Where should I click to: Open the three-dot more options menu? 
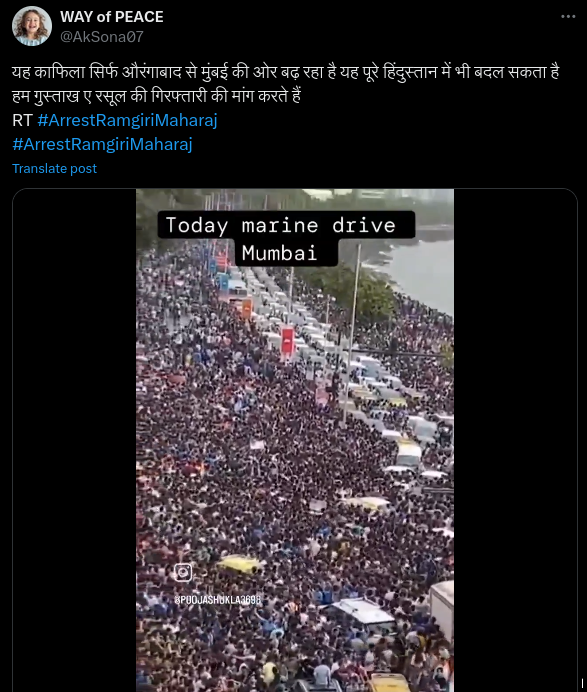568,17
